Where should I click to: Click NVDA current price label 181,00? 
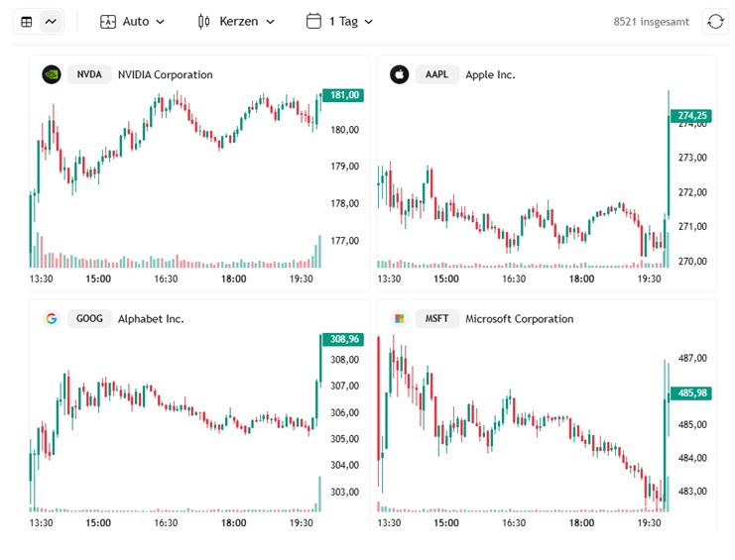tap(343, 95)
